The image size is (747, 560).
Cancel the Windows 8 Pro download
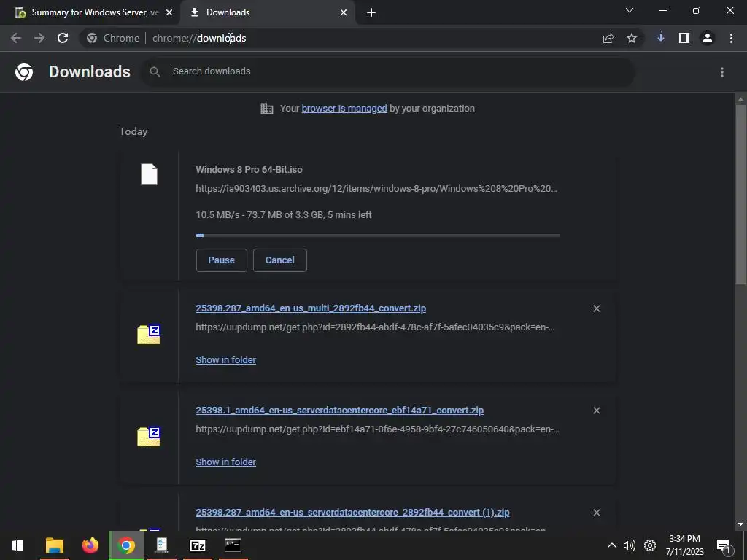279,260
